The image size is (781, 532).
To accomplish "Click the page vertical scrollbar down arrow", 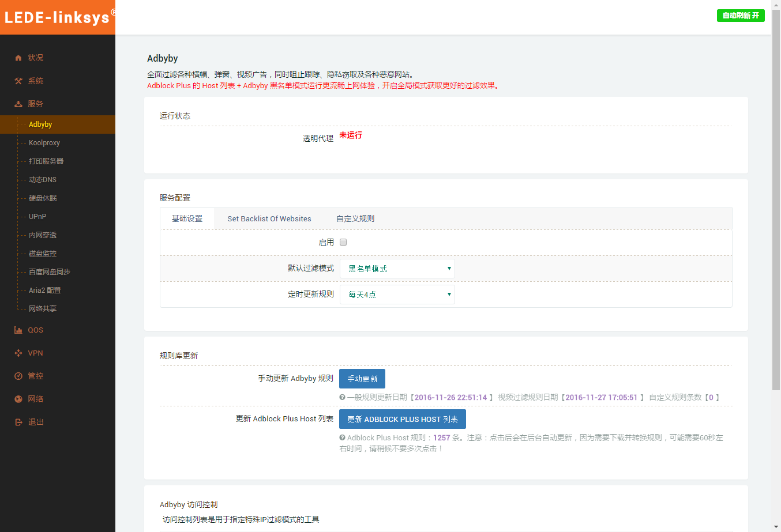I will [x=776, y=527].
